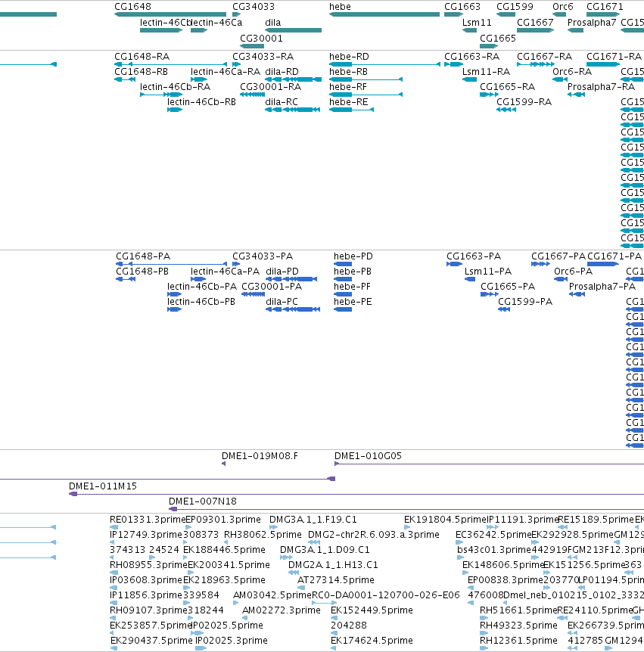The image size is (644, 652).
Task: Select protein label Prosalpha7-PA
Action: click(602, 287)
